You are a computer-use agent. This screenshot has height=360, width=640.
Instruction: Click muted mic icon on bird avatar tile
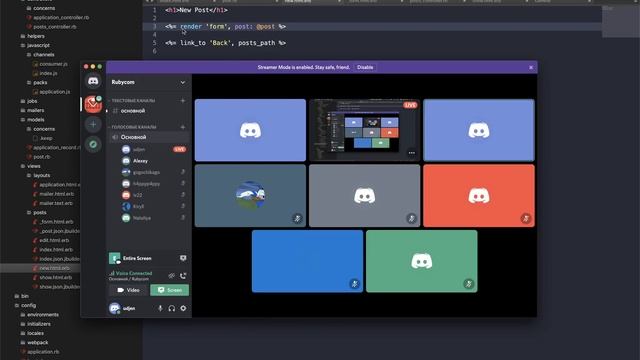coord(297,218)
